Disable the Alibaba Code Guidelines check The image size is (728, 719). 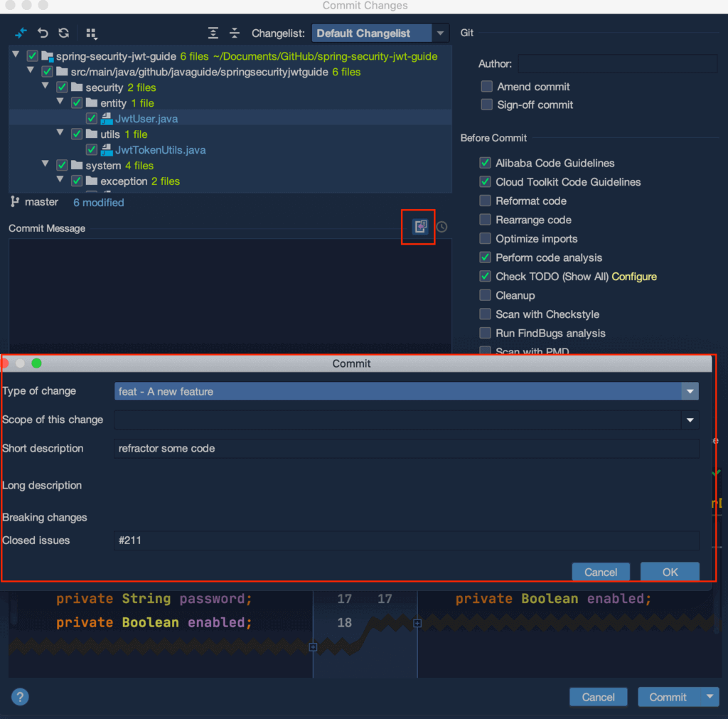coord(484,163)
